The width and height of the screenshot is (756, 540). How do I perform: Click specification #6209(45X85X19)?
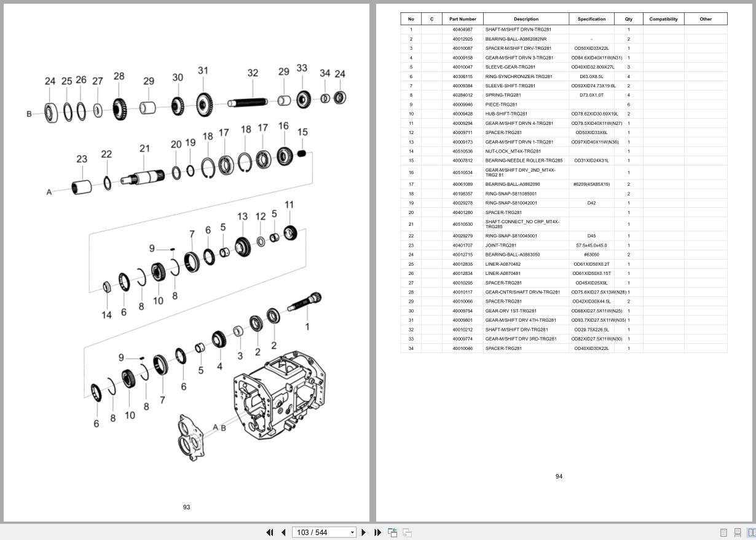[591, 185]
